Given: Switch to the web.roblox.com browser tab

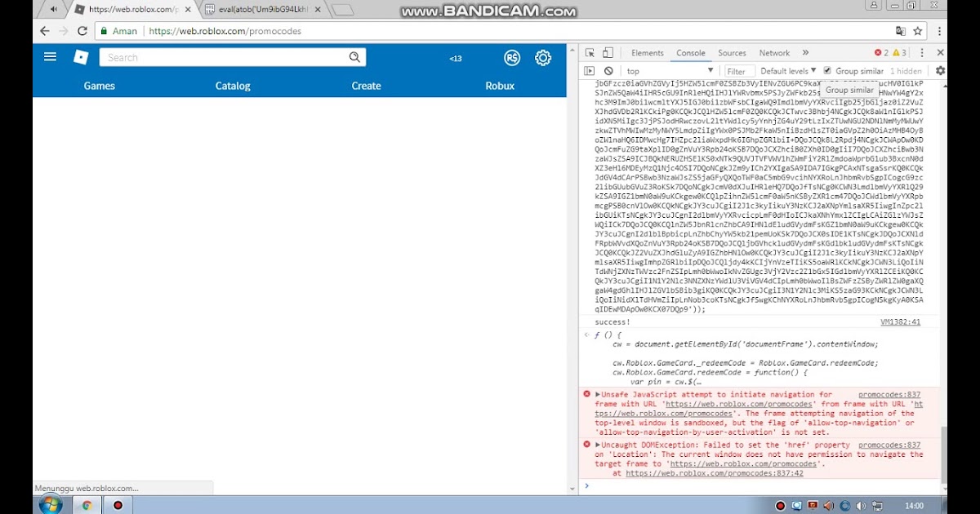Looking at the screenshot, I should [131, 10].
